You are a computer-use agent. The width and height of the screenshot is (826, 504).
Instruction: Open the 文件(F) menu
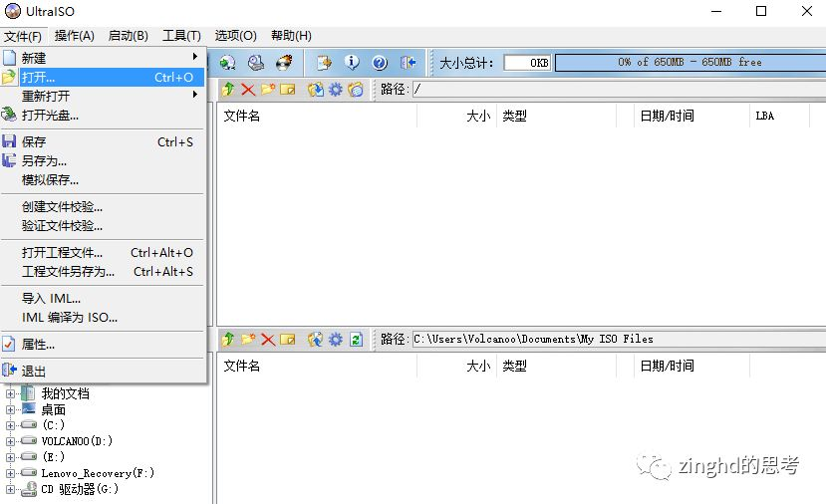click(23, 36)
